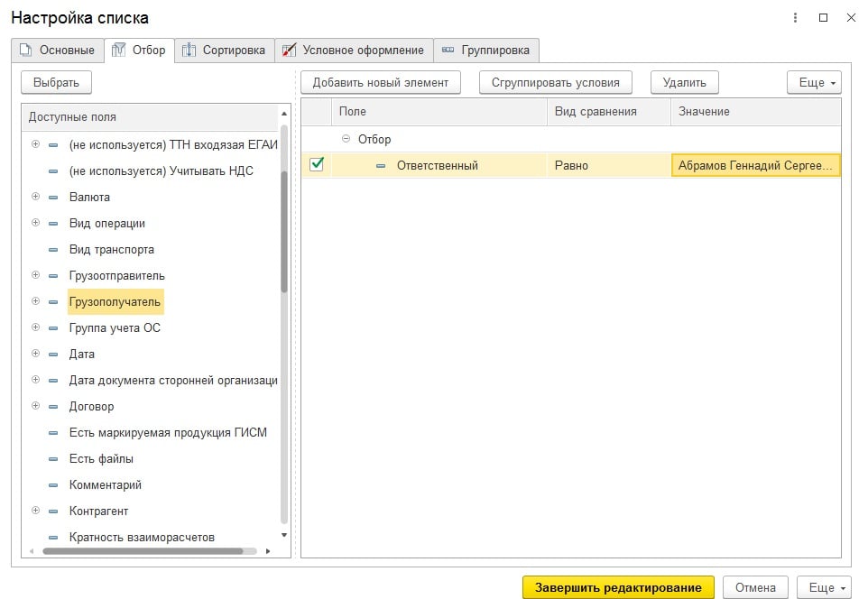868x599 pixels.
Task: Switch to the Основные tab
Action: tap(58, 51)
